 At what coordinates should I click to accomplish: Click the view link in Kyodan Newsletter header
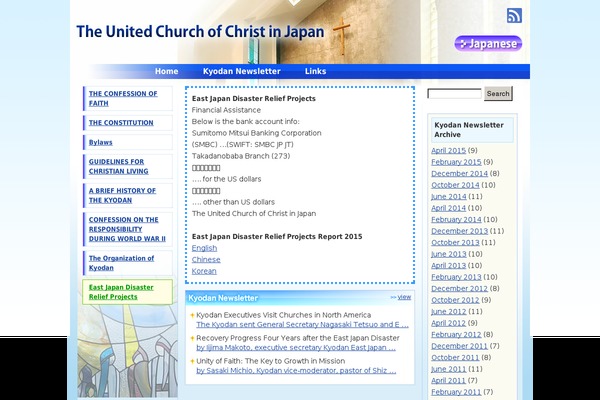(x=404, y=297)
